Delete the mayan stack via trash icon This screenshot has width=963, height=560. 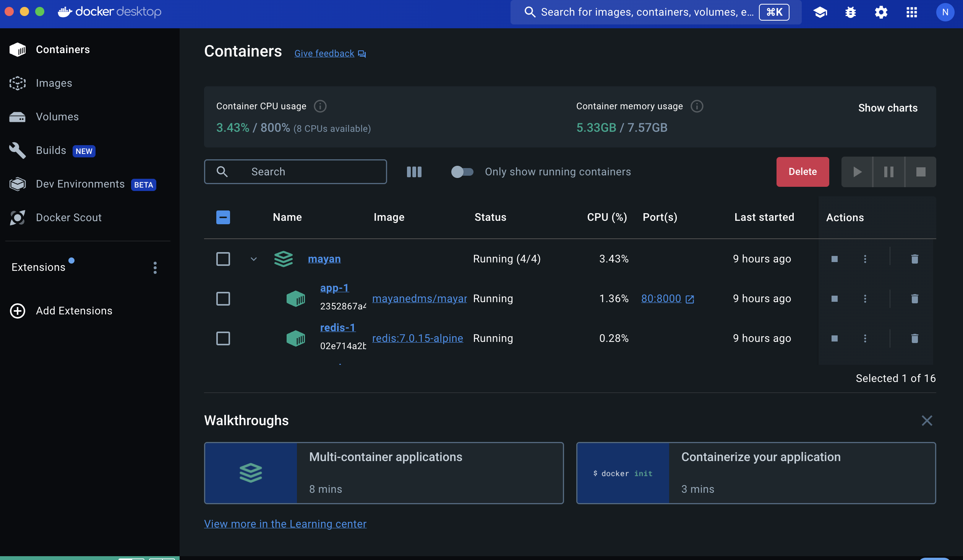[914, 259]
